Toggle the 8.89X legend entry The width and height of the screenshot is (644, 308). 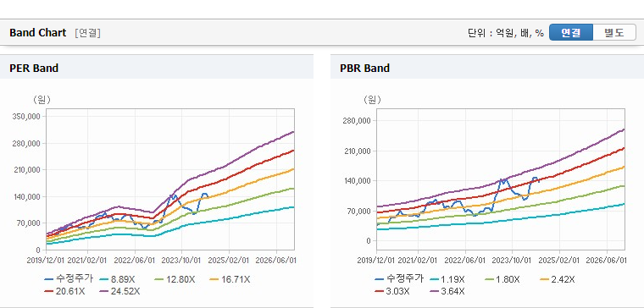point(118,279)
